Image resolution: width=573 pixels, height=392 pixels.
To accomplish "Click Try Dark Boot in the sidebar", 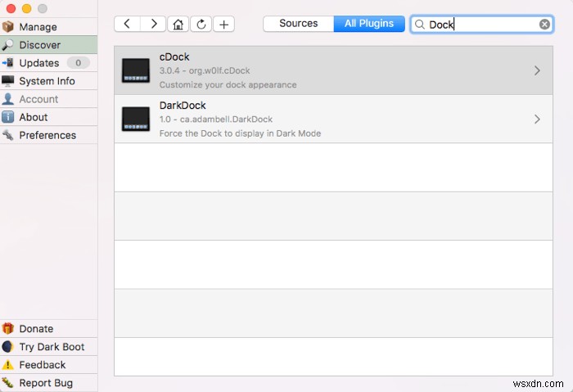I will [48, 347].
